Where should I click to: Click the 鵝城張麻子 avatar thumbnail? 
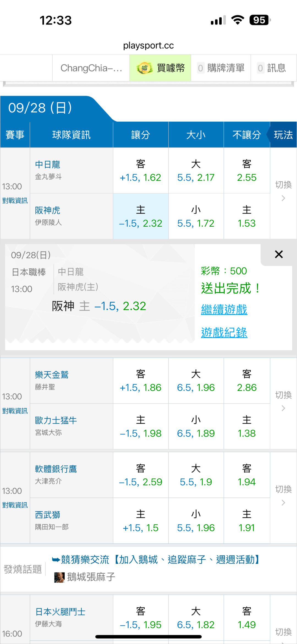[x=59, y=577]
